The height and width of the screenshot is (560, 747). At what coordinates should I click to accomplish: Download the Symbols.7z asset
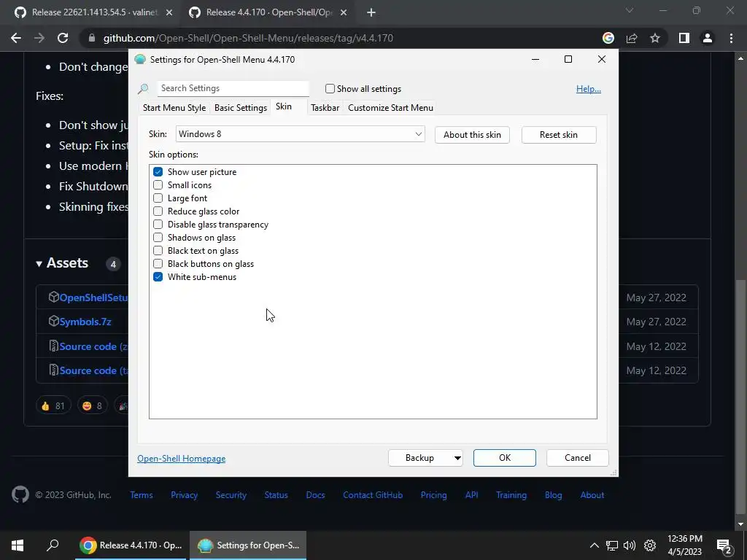tap(85, 322)
